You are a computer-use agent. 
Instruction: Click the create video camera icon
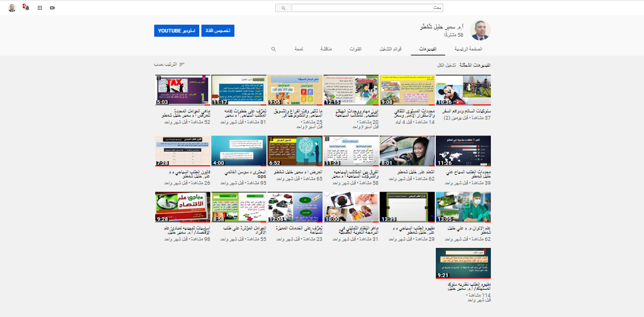coord(52,7)
